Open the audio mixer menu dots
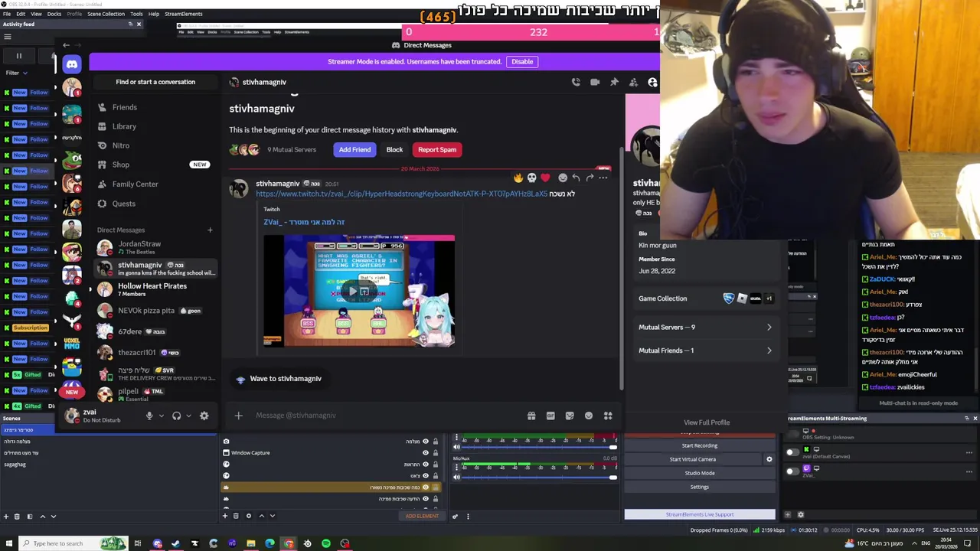 coord(468,516)
